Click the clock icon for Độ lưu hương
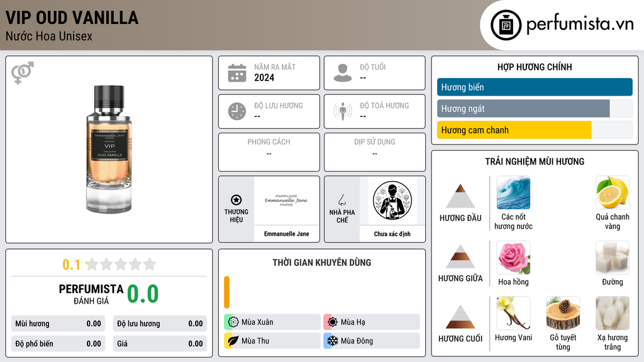The image size is (644, 362). [x=237, y=111]
